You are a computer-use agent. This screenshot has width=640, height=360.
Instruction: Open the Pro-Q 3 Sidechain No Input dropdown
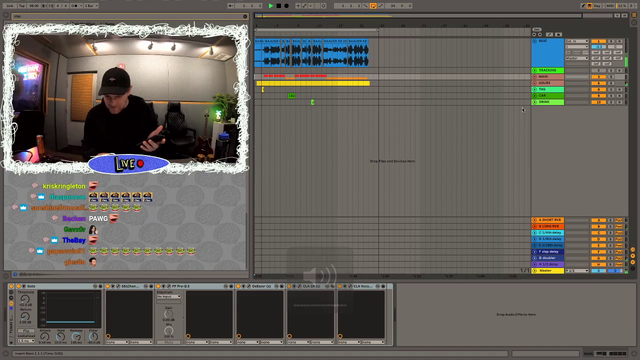click(169, 297)
